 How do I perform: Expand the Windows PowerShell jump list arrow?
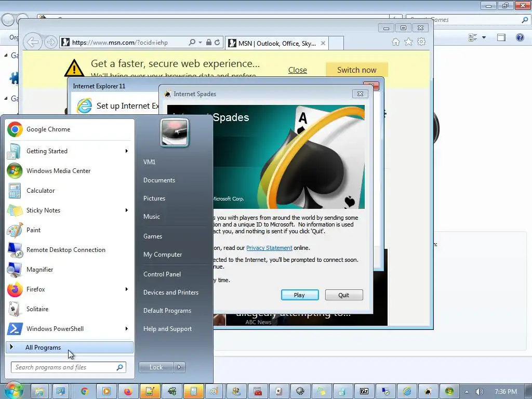coord(127,328)
